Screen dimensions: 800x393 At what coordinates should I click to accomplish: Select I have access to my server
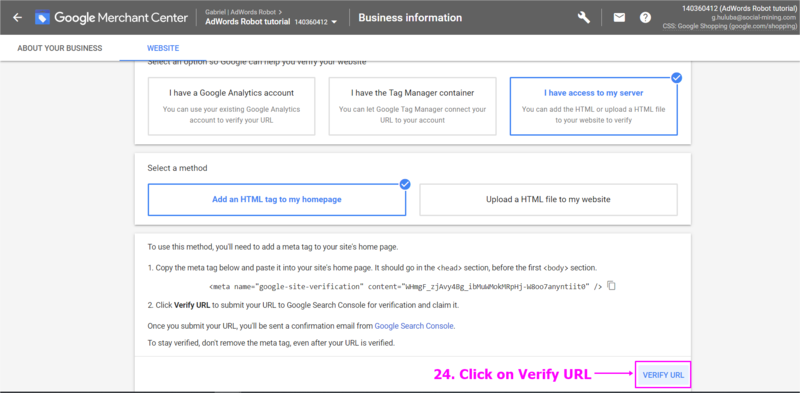click(x=593, y=106)
